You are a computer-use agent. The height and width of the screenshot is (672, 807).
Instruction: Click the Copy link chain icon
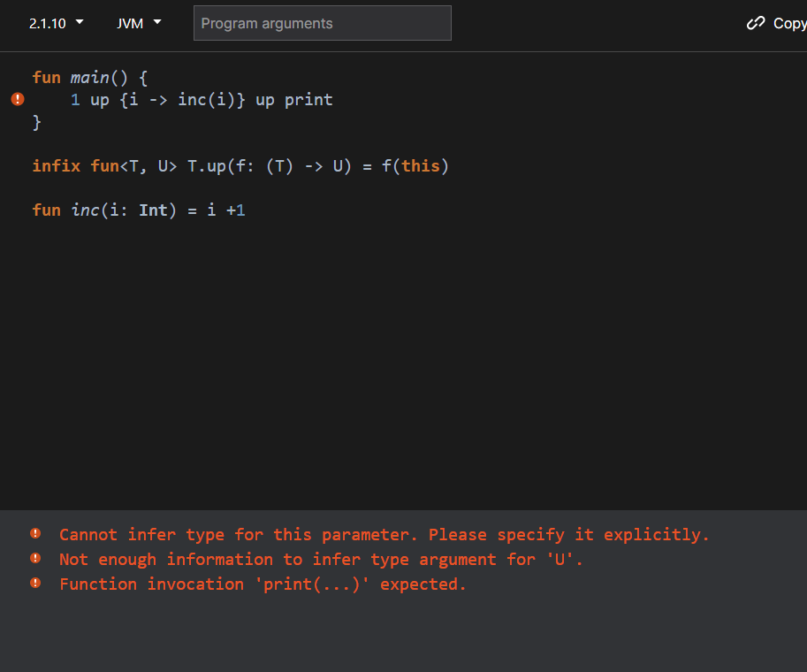click(756, 23)
